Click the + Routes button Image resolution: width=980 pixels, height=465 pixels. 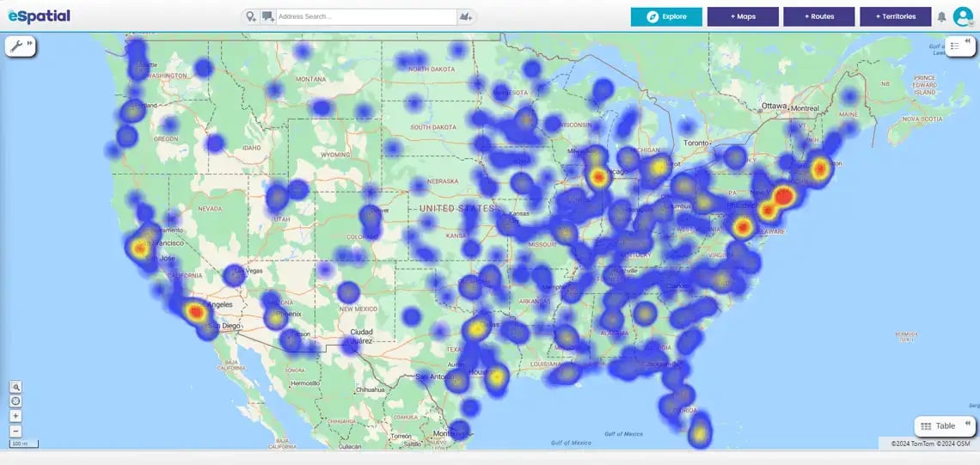(818, 16)
